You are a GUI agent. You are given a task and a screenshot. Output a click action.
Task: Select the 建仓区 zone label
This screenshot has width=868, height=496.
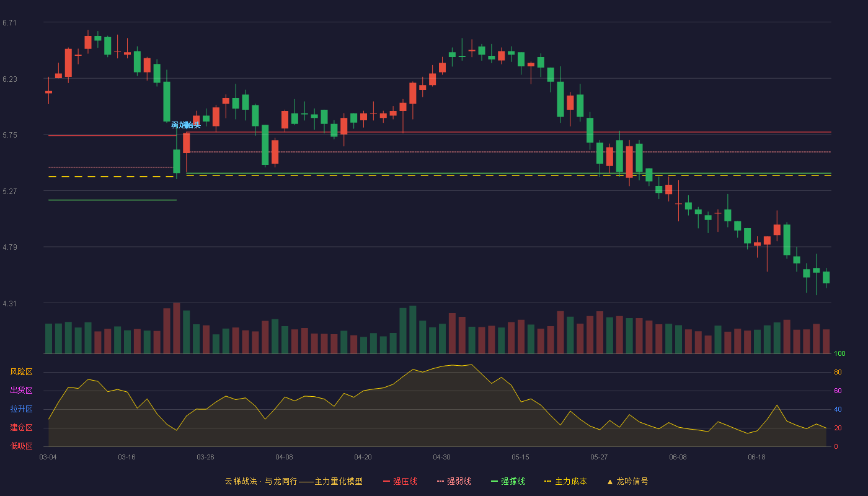[21, 428]
